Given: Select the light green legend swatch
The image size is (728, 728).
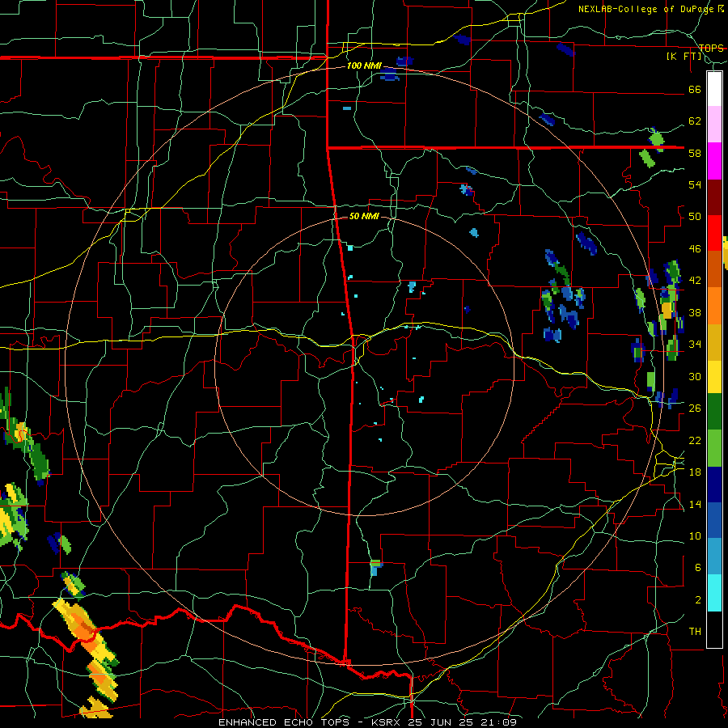Looking at the screenshot, I should [714, 448].
